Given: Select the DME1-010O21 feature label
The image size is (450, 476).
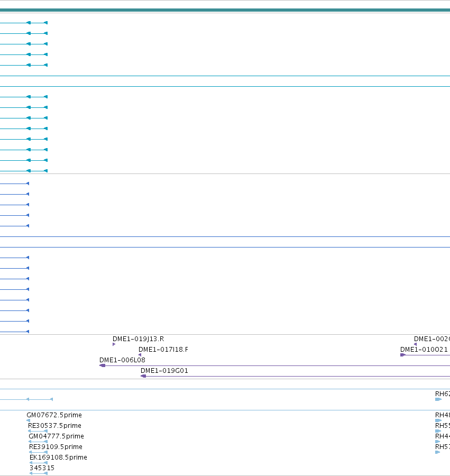Looking at the screenshot, I should (x=424, y=350).
